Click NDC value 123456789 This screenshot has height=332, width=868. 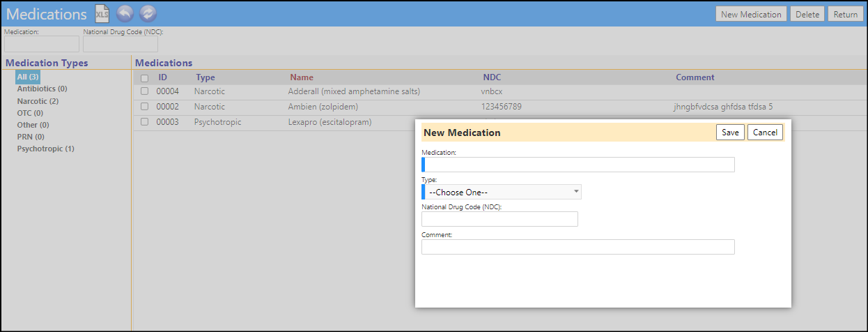tap(502, 107)
